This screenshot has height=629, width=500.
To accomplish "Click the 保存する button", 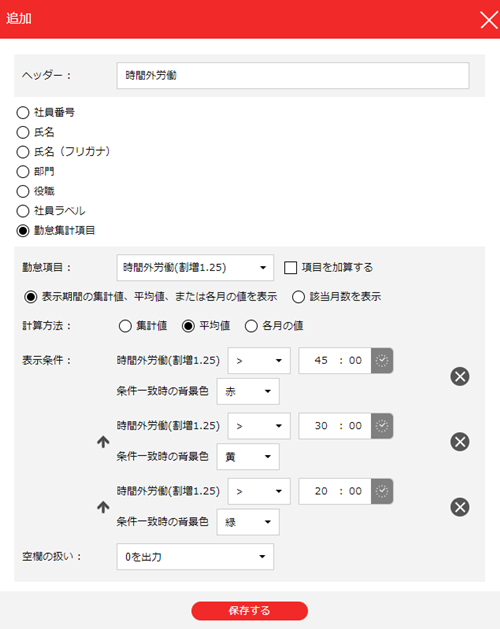I will (249, 611).
